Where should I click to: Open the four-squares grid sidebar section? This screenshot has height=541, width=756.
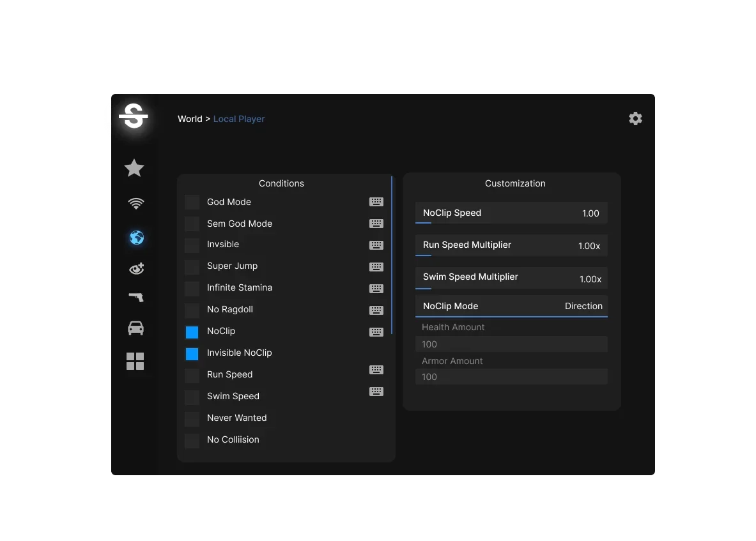135,361
